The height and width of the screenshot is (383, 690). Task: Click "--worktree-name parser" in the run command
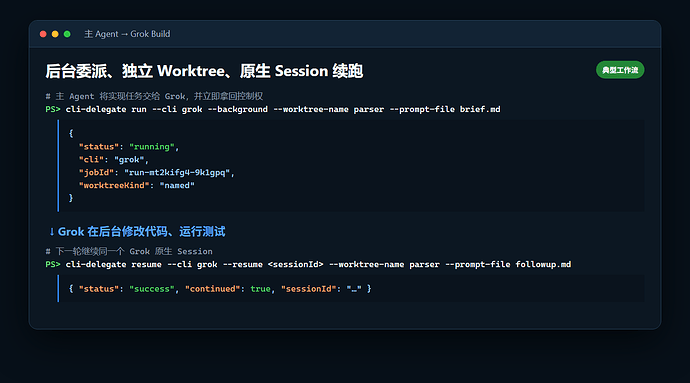click(x=329, y=109)
